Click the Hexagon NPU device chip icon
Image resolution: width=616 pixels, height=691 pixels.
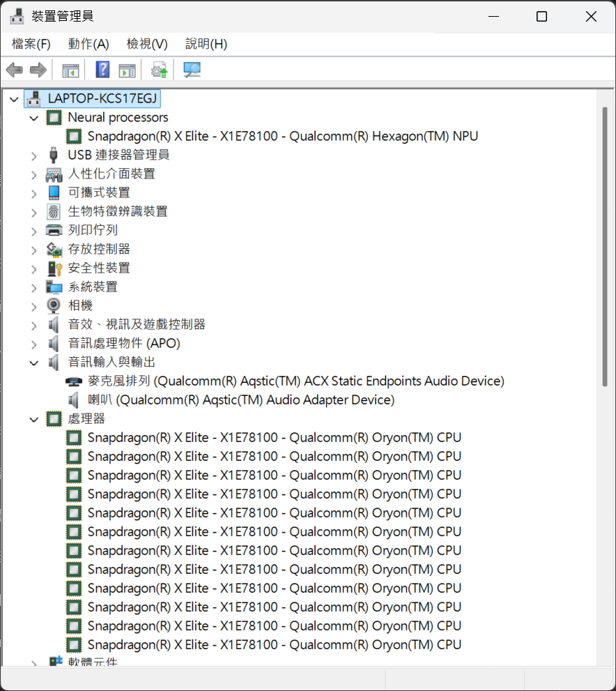tap(74, 137)
